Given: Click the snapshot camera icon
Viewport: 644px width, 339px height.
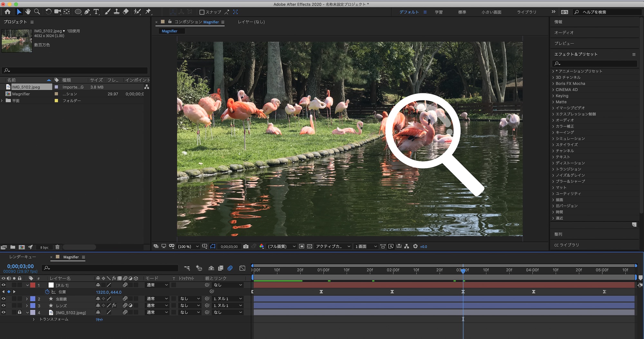Looking at the screenshot, I should click(246, 247).
